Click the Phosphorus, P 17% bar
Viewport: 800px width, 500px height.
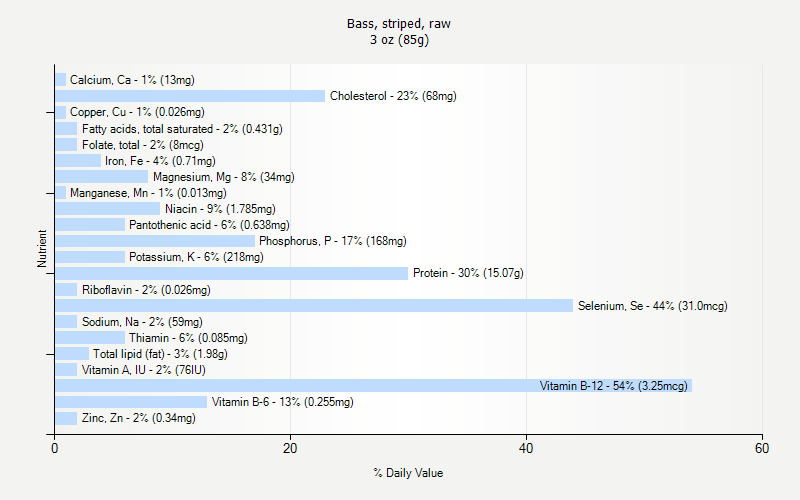pos(155,241)
